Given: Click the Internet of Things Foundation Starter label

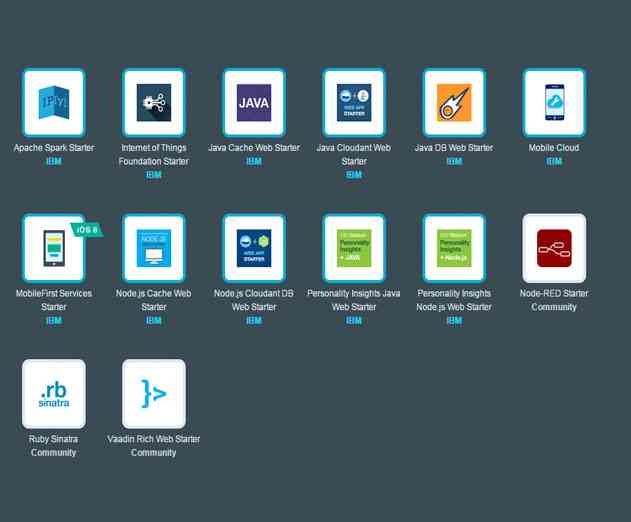Looking at the screenshot, I should click(x=154, y=155).
